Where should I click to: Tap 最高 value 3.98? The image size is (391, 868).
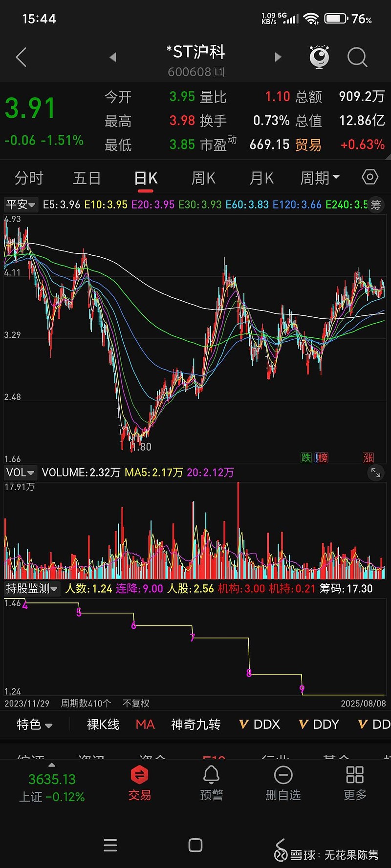(x=182, y=121)
